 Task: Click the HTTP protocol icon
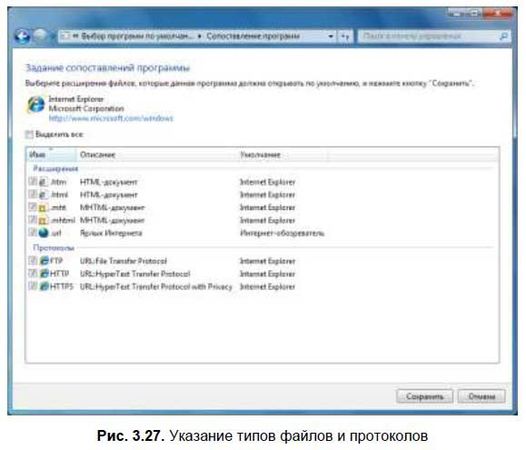(44, 273)
